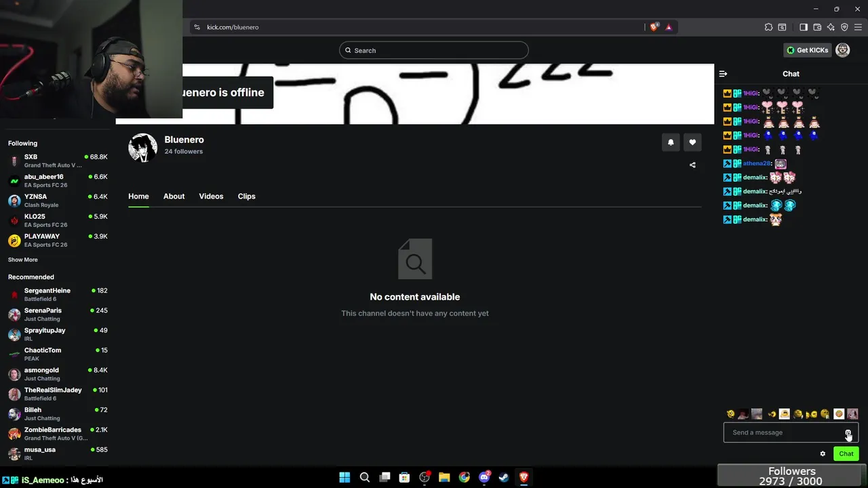This screenshot has height=488, width=868.
Task: Click the tab search icon in browser toolbar
Action: tap(782, 27)
